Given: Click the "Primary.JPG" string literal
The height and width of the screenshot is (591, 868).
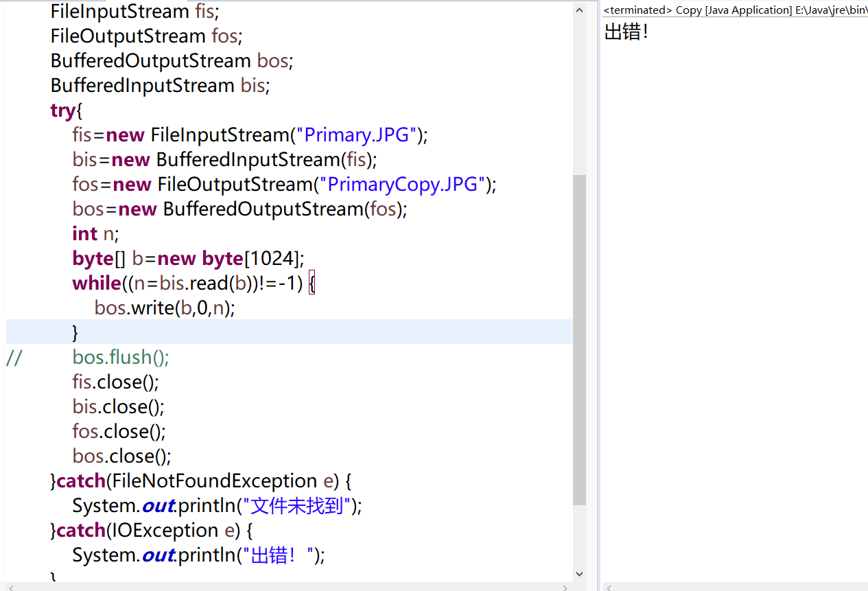Looking at the screenshot, I should tap(356, 135).
